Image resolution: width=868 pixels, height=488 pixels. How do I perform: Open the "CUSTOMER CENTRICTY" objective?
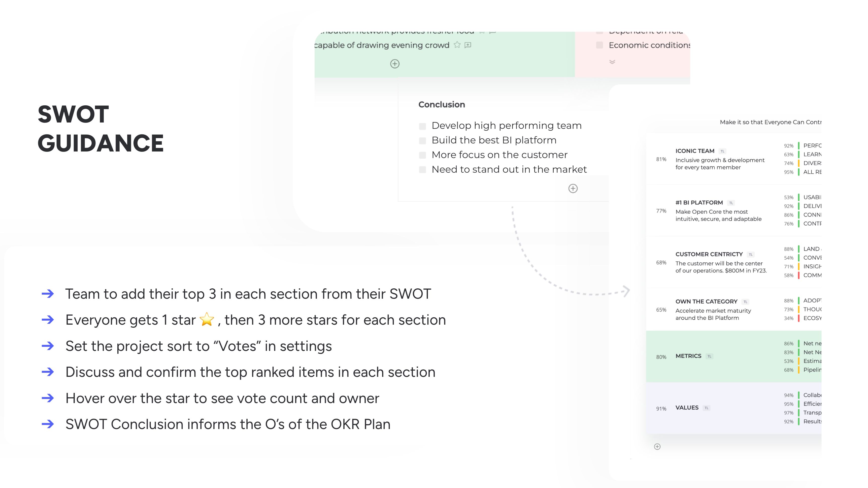(x=709, y=254)
